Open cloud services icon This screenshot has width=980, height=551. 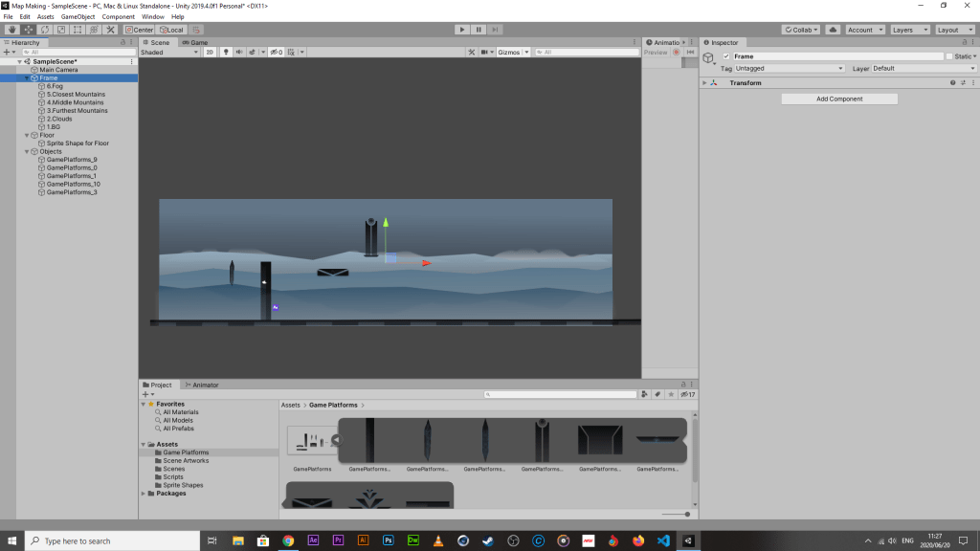click(833, 30)
